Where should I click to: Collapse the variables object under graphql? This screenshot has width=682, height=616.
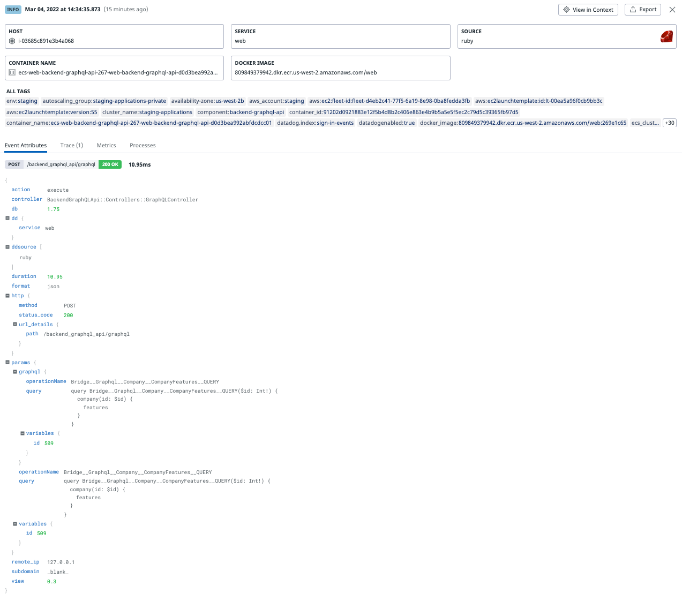(x=22, y=433)
